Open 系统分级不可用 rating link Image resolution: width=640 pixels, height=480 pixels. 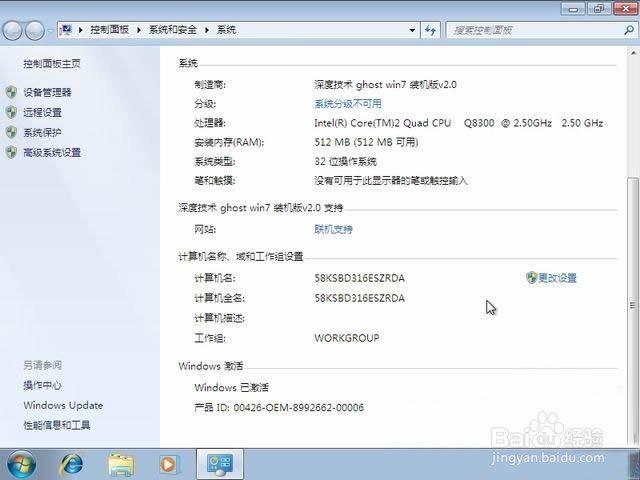pyautogui.click(x=348, y=104)
